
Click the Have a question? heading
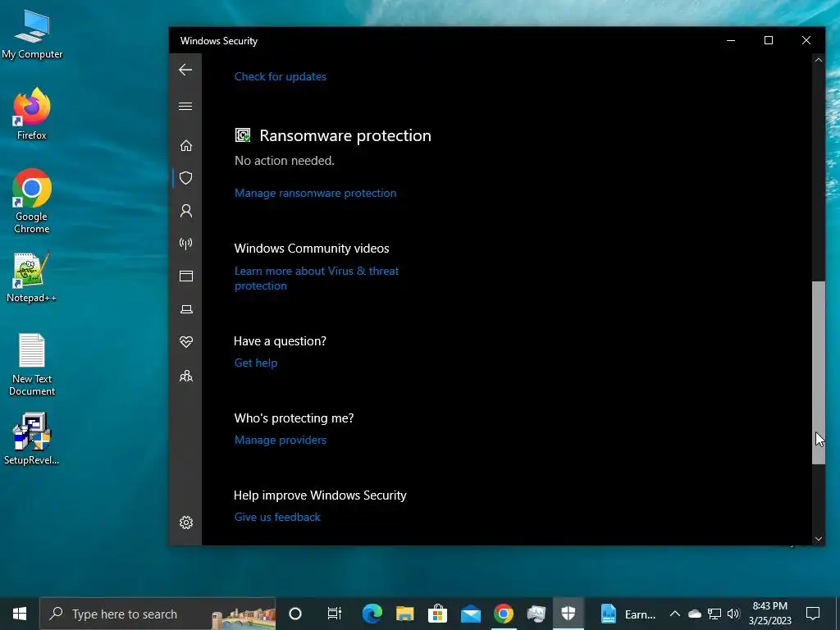(280, 341)
